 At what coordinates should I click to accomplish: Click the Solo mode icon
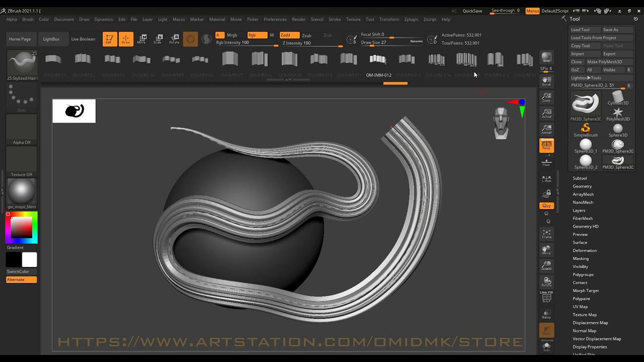tap(546, 347)
